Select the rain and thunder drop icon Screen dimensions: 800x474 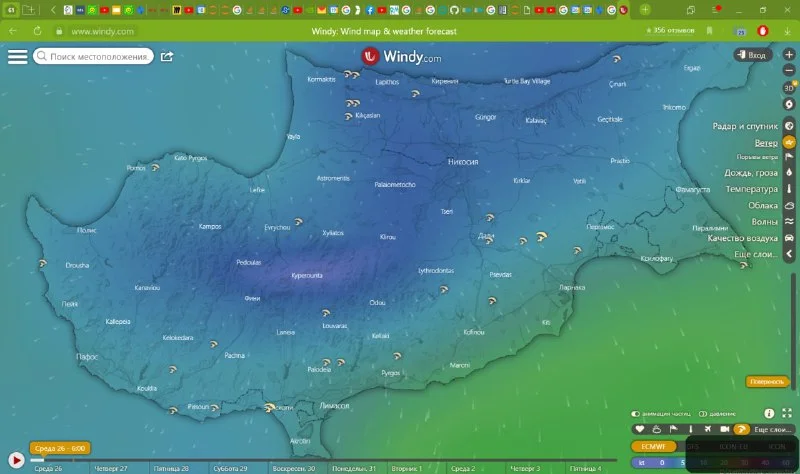(x=789, y=173)
